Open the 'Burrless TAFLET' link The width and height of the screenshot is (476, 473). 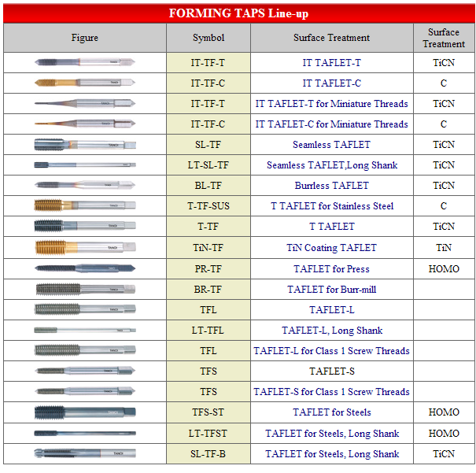pyautogui.click(x=331, y=185)
